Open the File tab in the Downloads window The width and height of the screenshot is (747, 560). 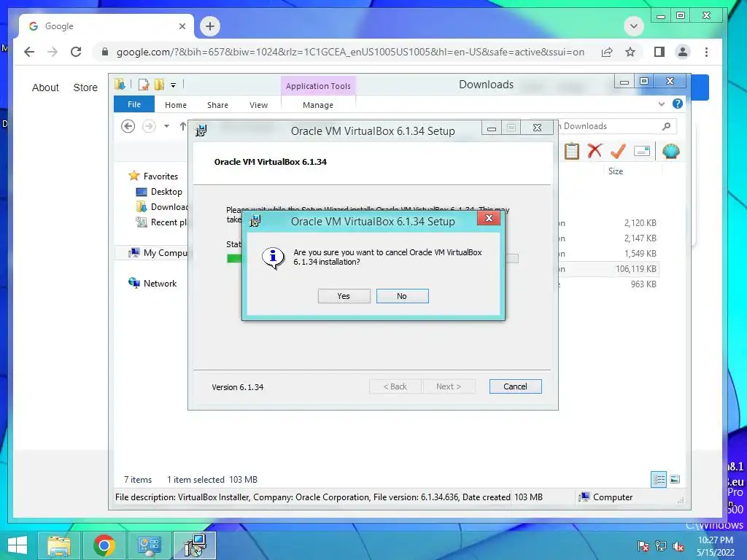tap(134, 104)
